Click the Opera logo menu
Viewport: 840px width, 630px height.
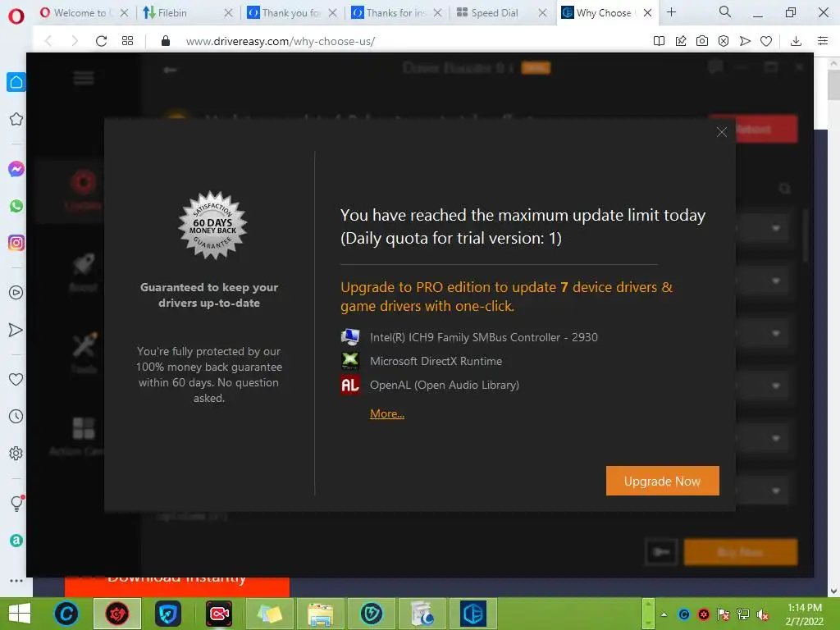[16, 16]
